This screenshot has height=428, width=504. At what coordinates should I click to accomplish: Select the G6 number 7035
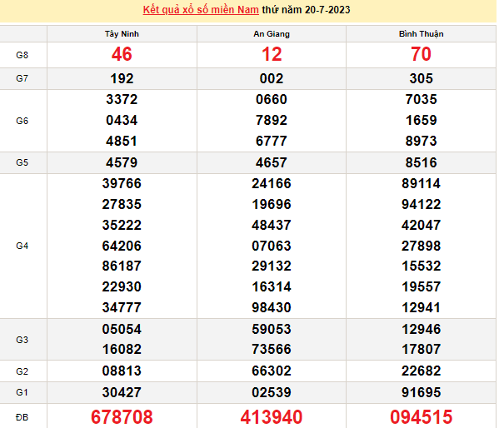pyautogui.click(x=421, y=100)
